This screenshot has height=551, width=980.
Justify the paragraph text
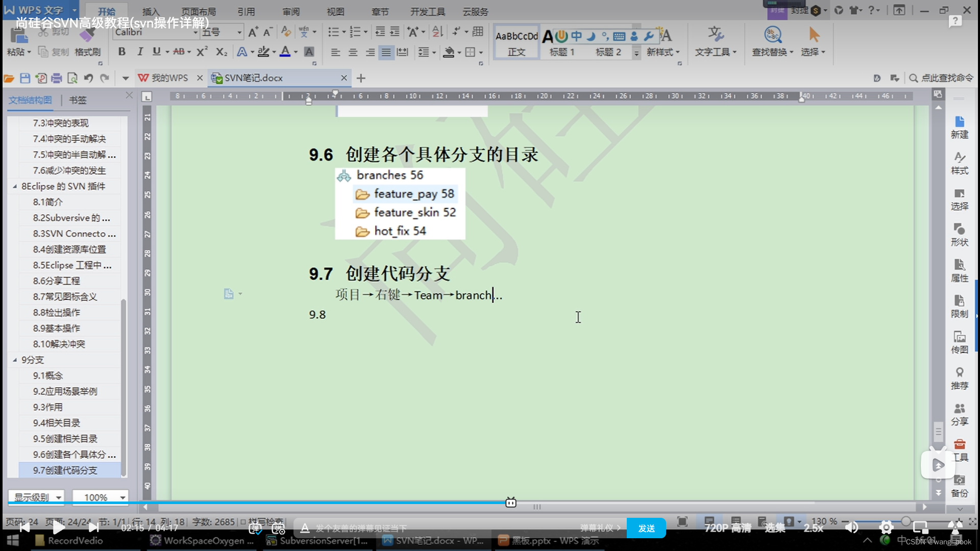click(x=386, y=52)
